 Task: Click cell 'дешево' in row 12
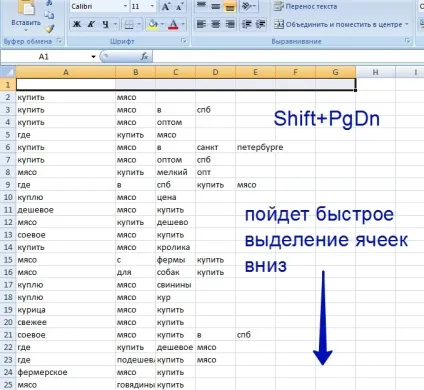(x=175, y=222)
